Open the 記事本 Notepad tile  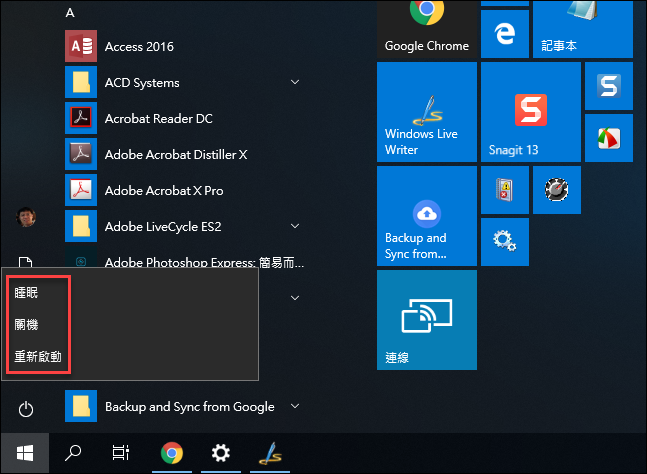[583, 29]
